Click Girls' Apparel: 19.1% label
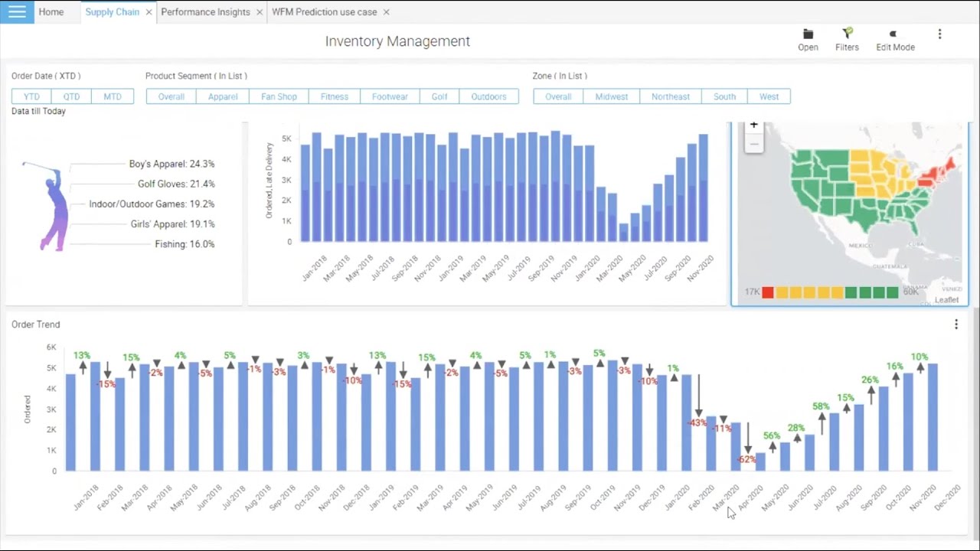The image size is (980, 551). click(x=172, y=224)
